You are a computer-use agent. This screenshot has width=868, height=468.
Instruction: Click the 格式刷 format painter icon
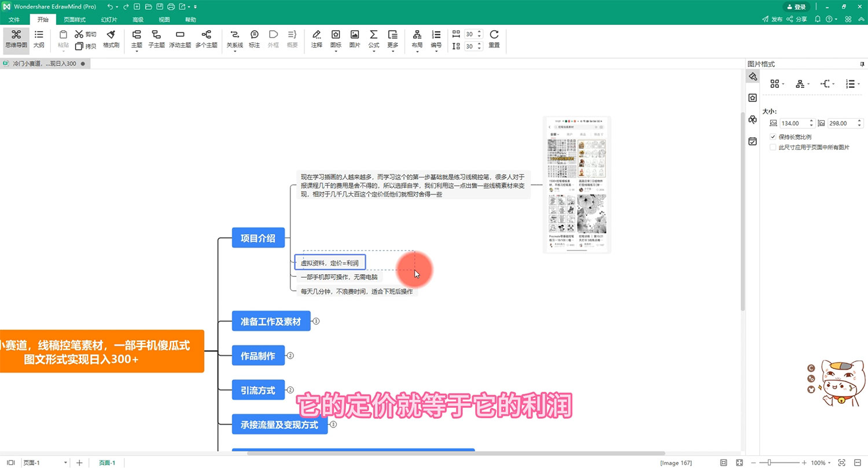(111, 39)
